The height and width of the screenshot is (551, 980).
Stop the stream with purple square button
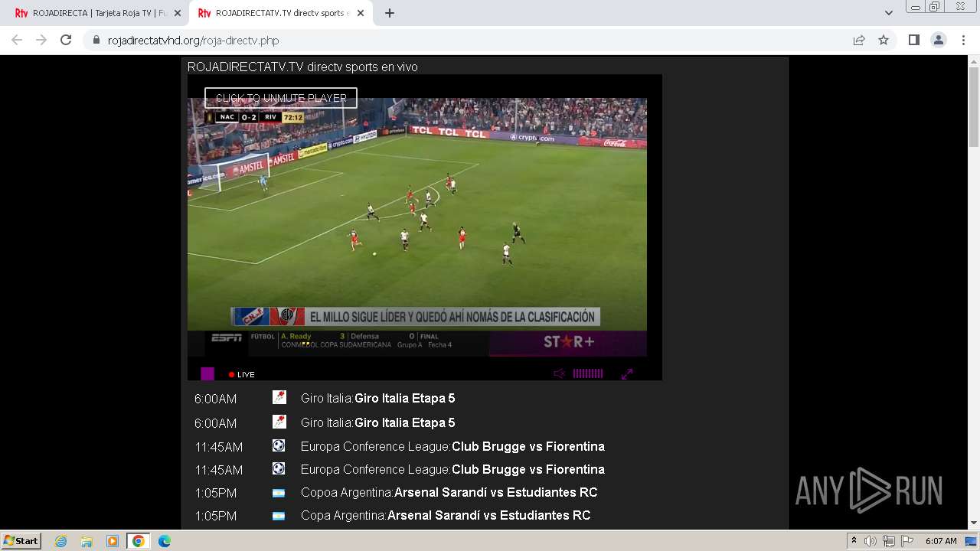coord(207,373)
